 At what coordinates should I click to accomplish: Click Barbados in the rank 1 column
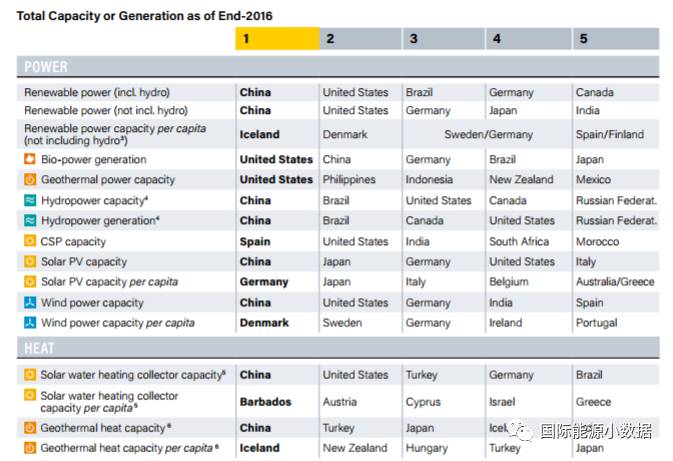266,402
